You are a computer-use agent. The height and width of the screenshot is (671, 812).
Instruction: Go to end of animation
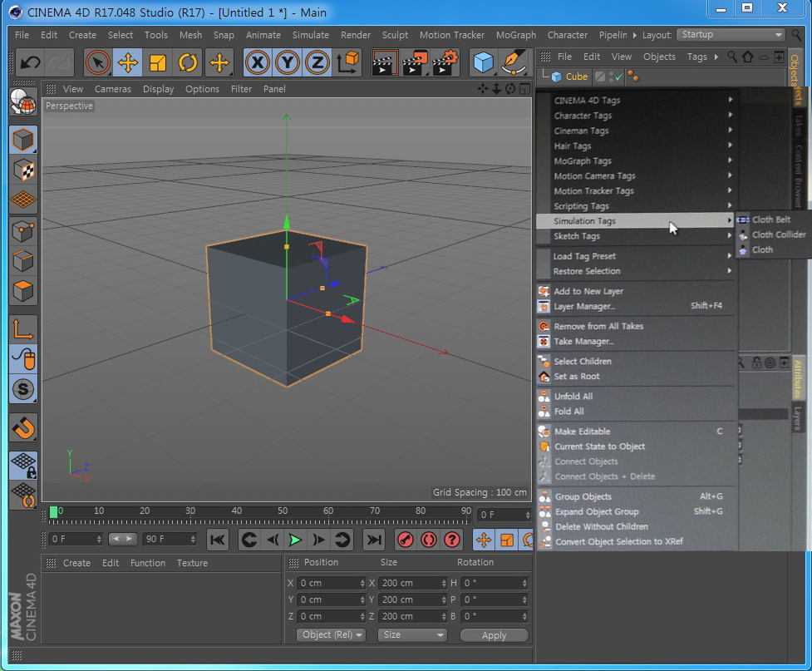(x=374, y=540)
